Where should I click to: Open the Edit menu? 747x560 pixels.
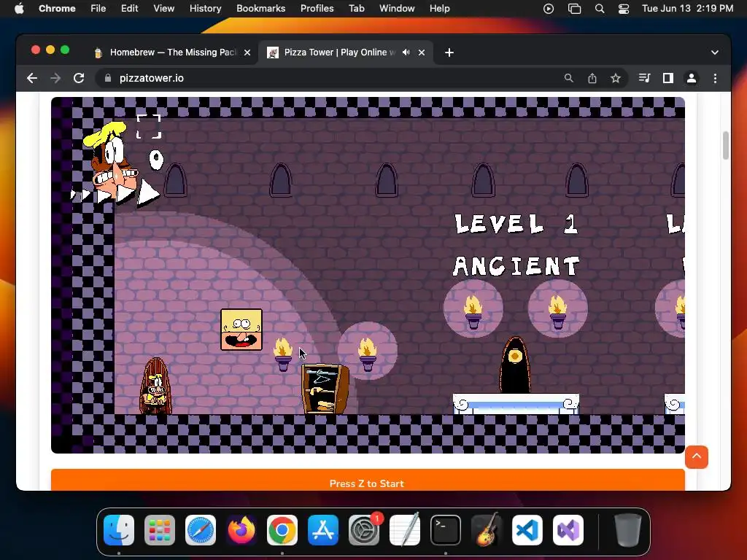click(129, 9)
